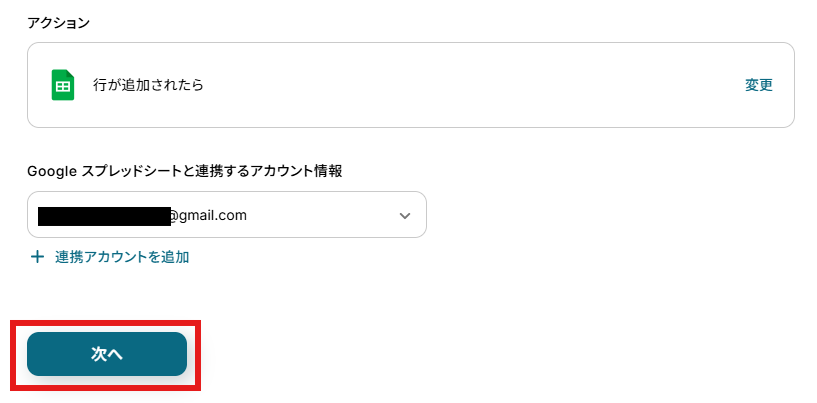Click the green Google Sheets icon
817x403 pixels.
coord(63,85)
